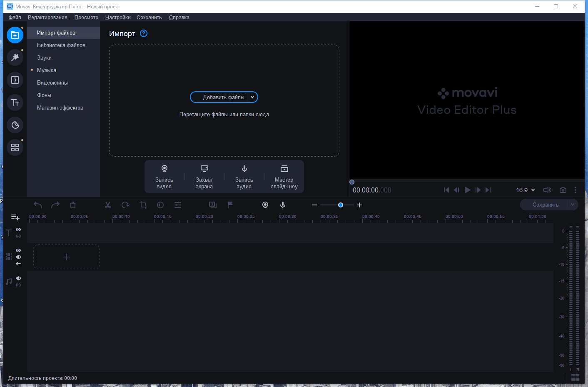Viewport: 588px width, 387px height.
Task: Open the player more options menu
Action: (x=576, y=190)
